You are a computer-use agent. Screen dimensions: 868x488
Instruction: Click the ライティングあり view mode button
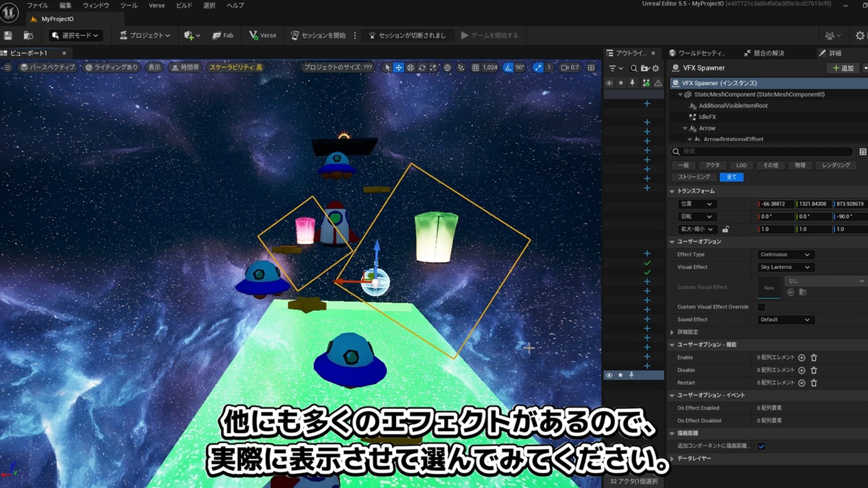pyautogui.click(x=111, y=67)
